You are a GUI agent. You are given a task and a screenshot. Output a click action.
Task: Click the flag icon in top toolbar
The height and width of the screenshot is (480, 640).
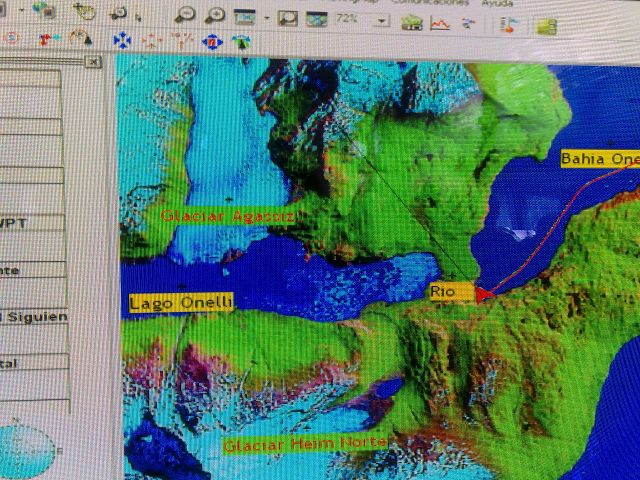508,25
